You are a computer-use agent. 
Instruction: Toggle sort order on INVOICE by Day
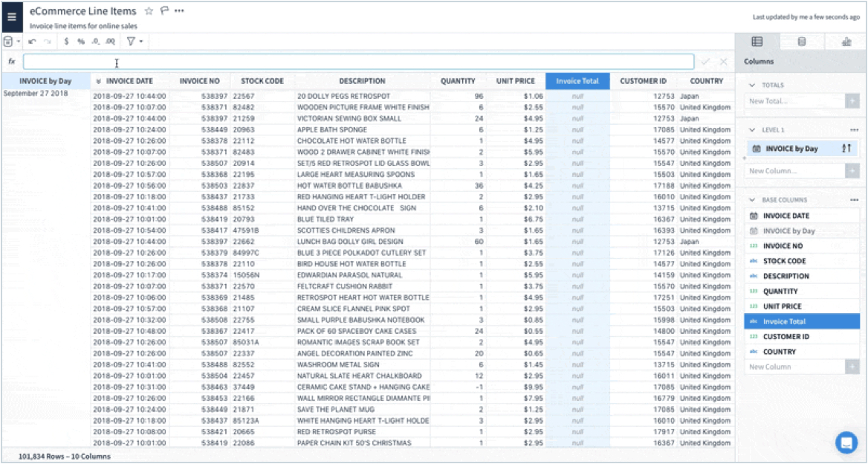[x=845, y=149]
